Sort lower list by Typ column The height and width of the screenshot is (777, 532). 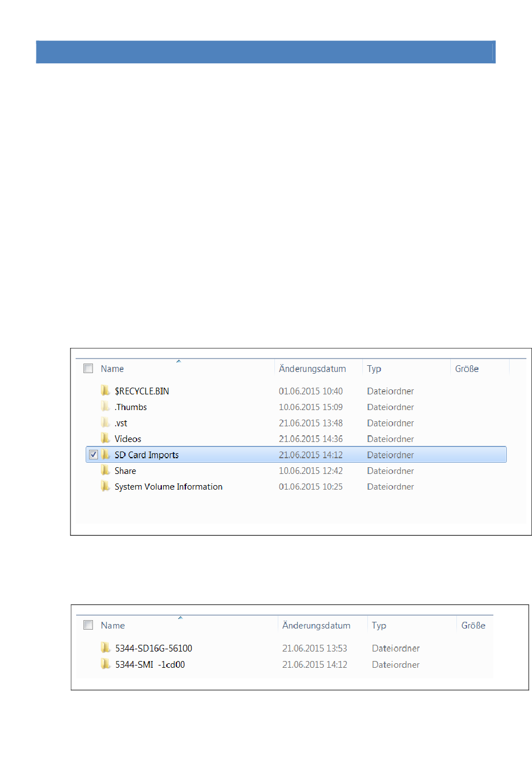pos(379,625)
